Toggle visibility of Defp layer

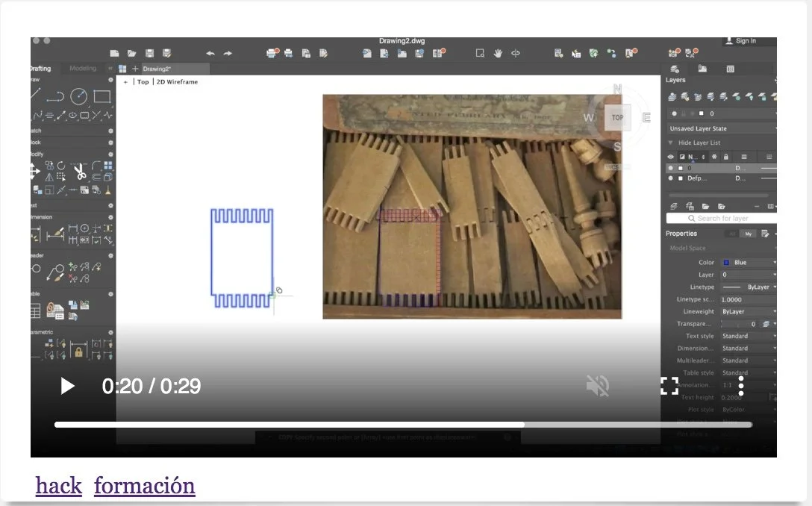[x=671, y=178]
